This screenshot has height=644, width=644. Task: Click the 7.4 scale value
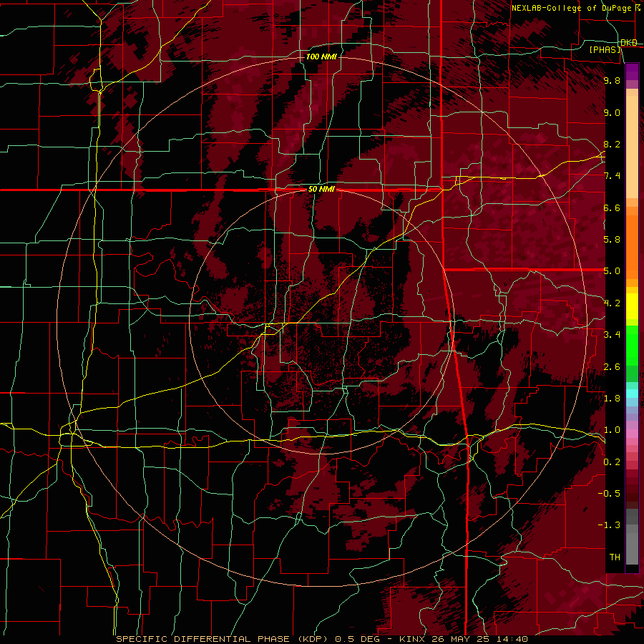(x=612, y=176)
